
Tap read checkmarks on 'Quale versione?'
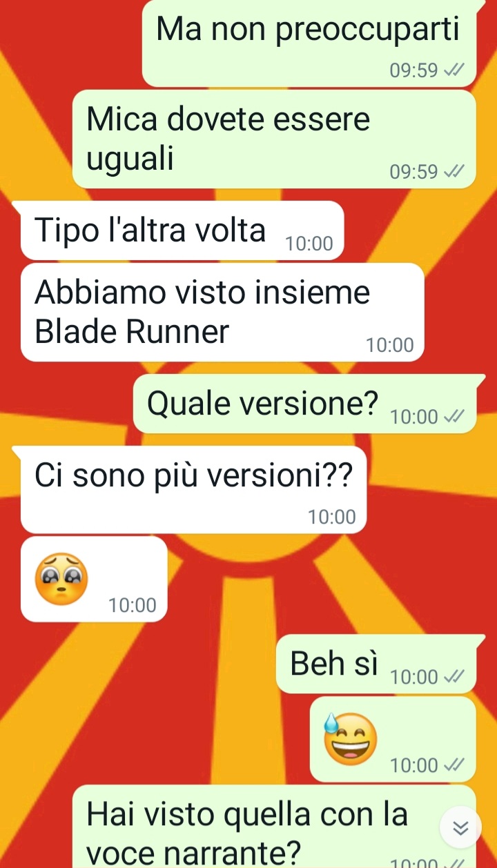point(454,417)
